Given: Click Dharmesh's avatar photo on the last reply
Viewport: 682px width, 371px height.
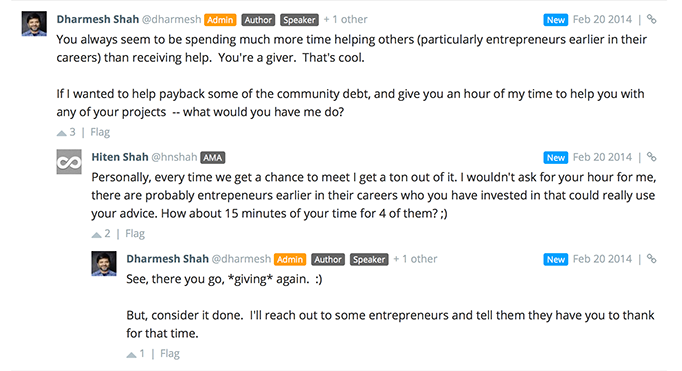Looking at the screenshot, I should click(104, 263).
